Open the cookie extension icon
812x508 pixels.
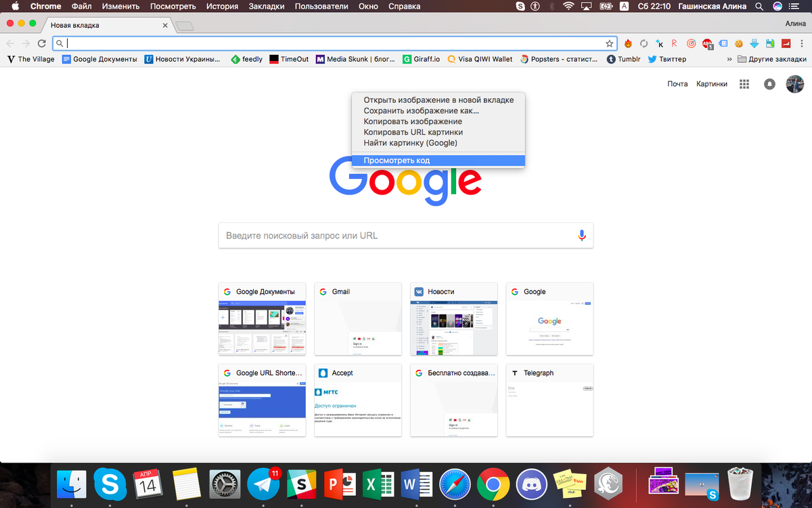739,43
